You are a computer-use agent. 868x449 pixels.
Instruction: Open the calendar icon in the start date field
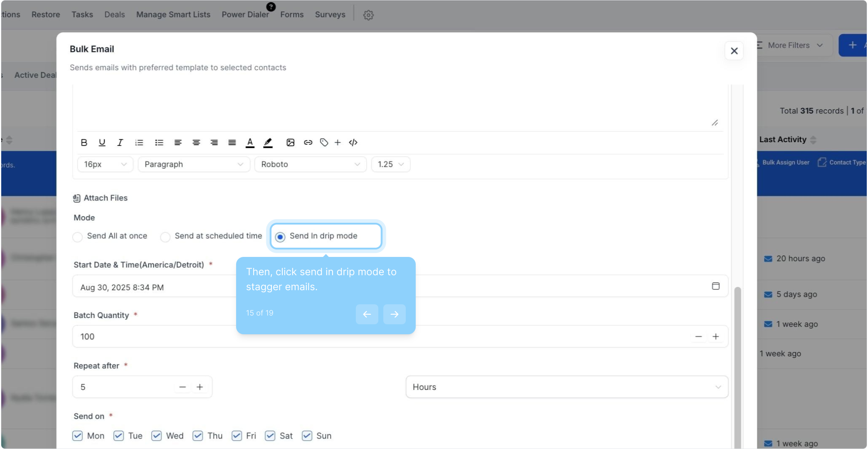(715, 286)
